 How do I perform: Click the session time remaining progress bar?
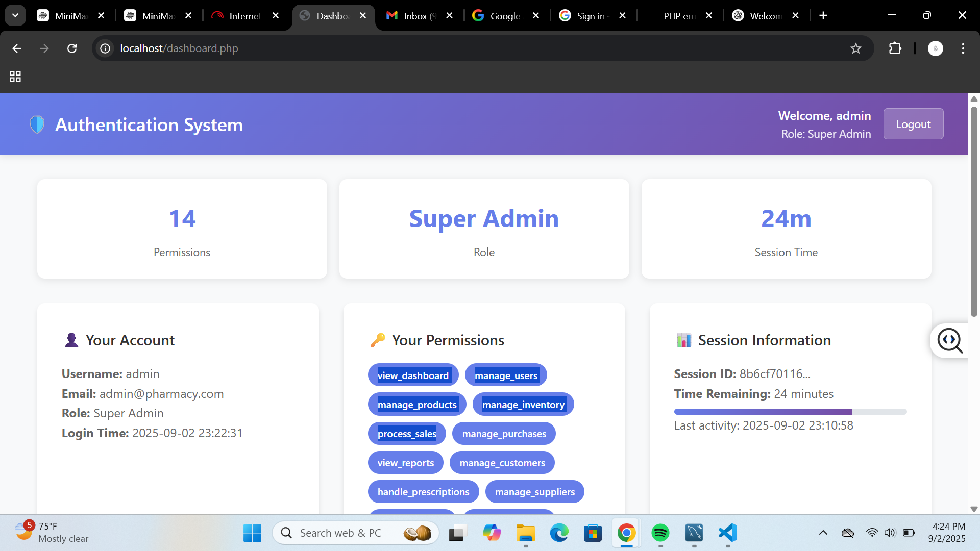click(x=790, y=412)
